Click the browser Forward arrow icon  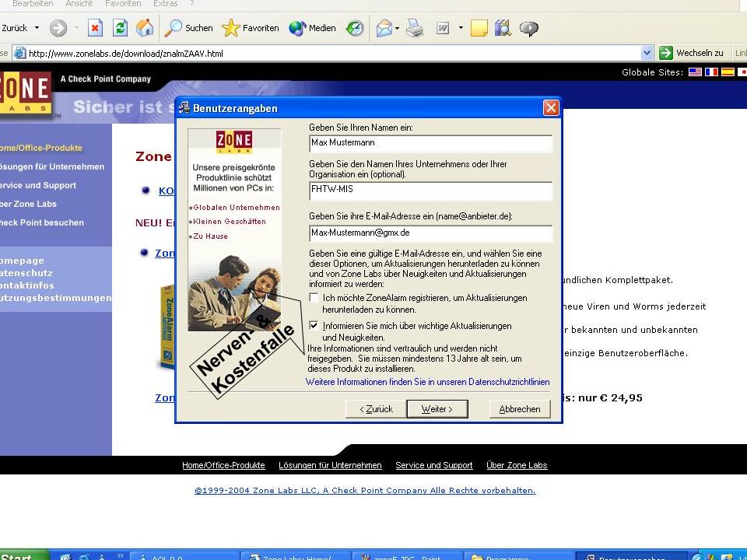(x=58, y=28)
